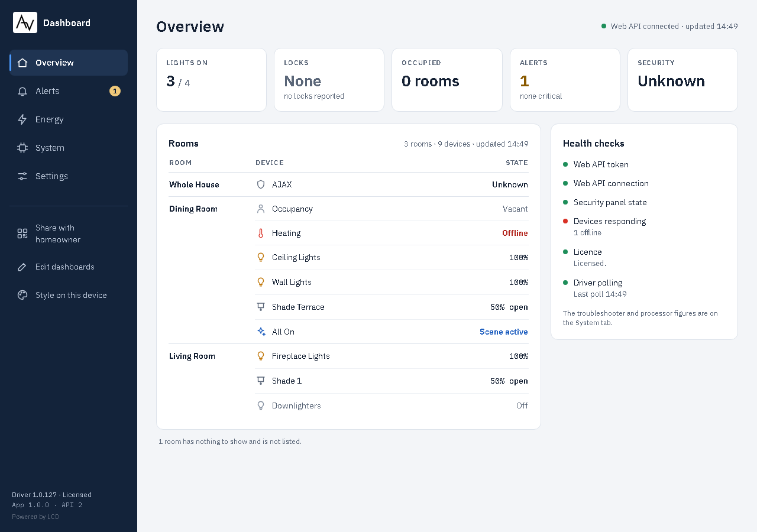Open the Settings section
Viewport: 757px width, 532px height.
point(69,176)
